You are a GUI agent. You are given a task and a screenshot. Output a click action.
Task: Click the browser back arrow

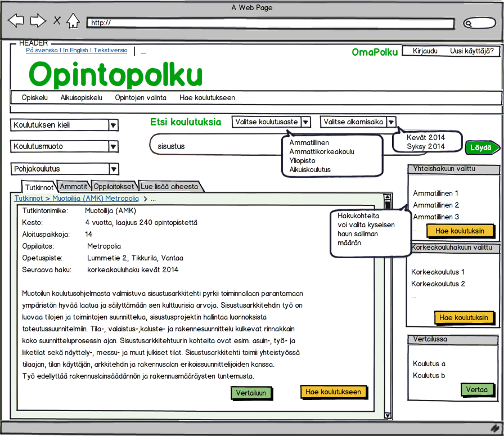tap(16, 21)
